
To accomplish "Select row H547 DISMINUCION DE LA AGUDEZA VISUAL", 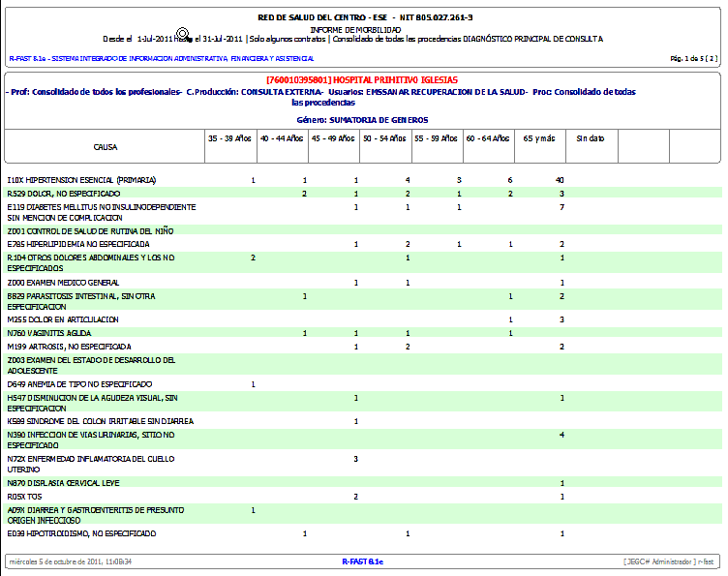I will [x=363, y=403].
